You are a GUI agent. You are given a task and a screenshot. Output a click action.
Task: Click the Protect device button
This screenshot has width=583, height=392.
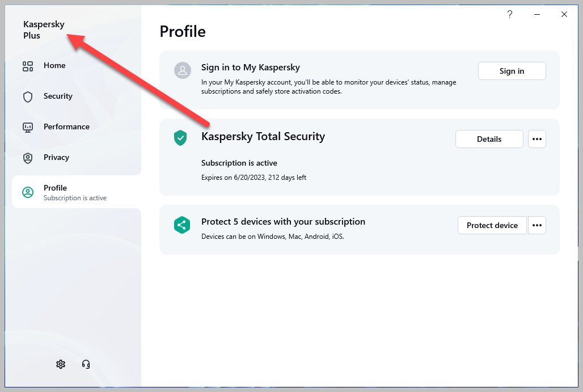click(492, 225)
